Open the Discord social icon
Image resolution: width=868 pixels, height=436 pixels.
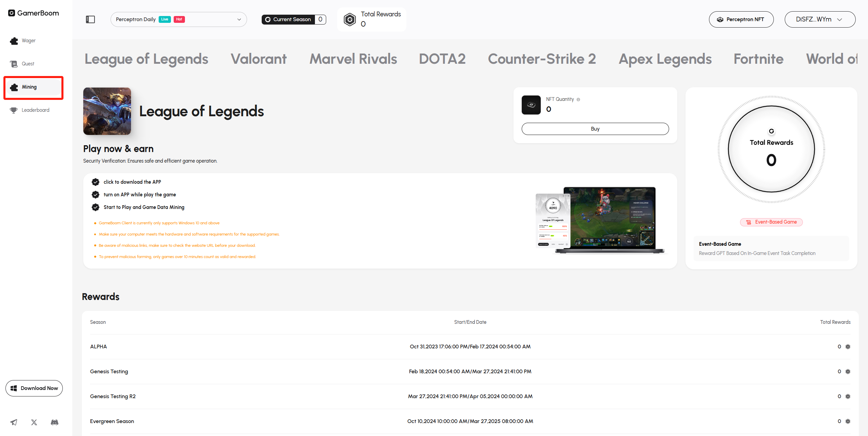[x=55, y=422]
